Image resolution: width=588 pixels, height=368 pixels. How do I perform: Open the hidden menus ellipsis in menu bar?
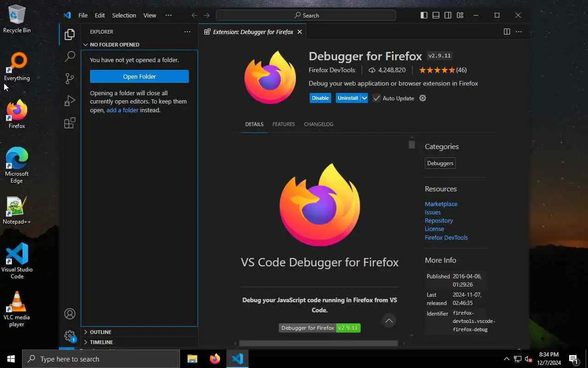[x=169, y=15]
